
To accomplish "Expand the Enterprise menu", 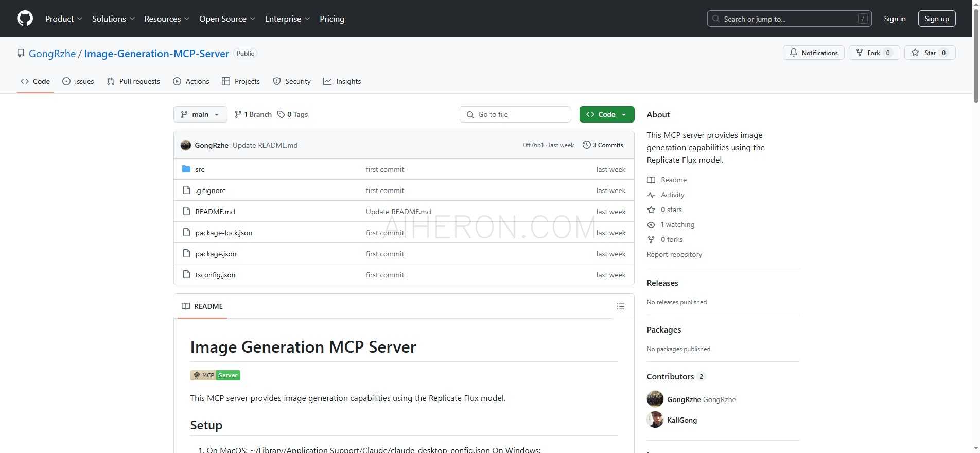I will click(x=287, y=19).
